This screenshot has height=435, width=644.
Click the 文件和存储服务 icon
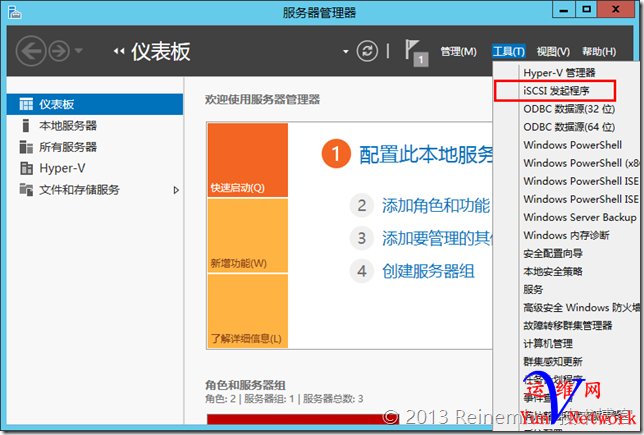(x=26, y=189)
